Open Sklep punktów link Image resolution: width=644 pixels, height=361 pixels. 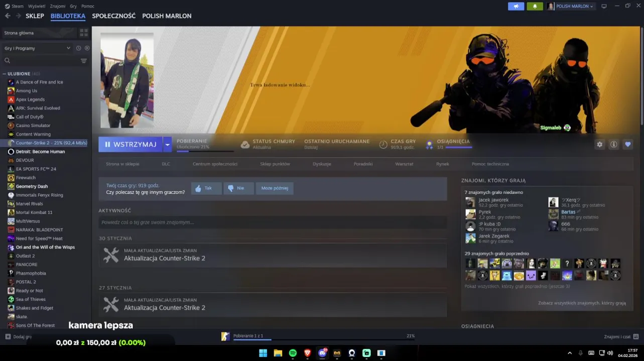click(x=275, y=164)
